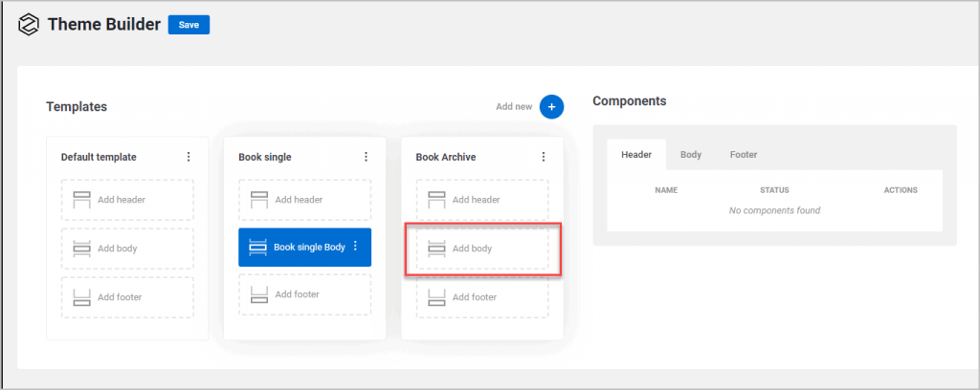Select the blue Book single Body block

coord(299,247)
